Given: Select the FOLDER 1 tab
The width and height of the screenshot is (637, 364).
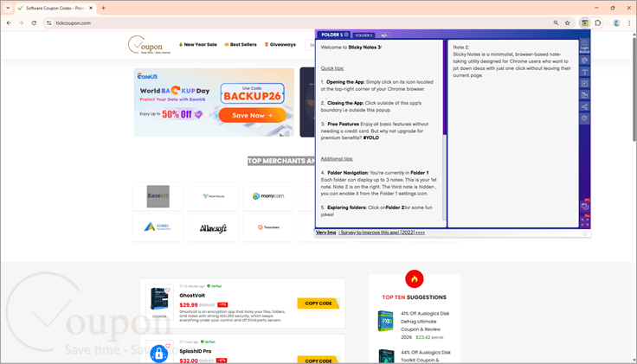Looking at the screenshot, I should [x=331, y=35].
